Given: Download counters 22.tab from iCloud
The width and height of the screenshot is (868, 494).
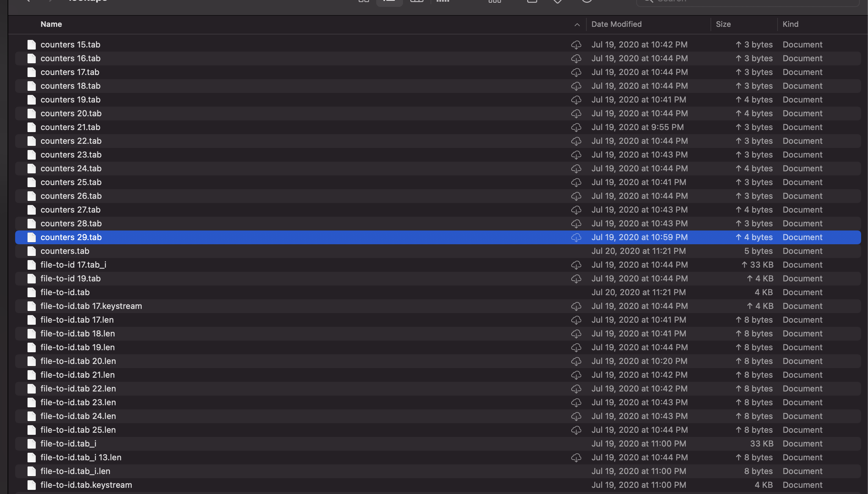Looking at the screenshot, I should [x=576, y=141].
